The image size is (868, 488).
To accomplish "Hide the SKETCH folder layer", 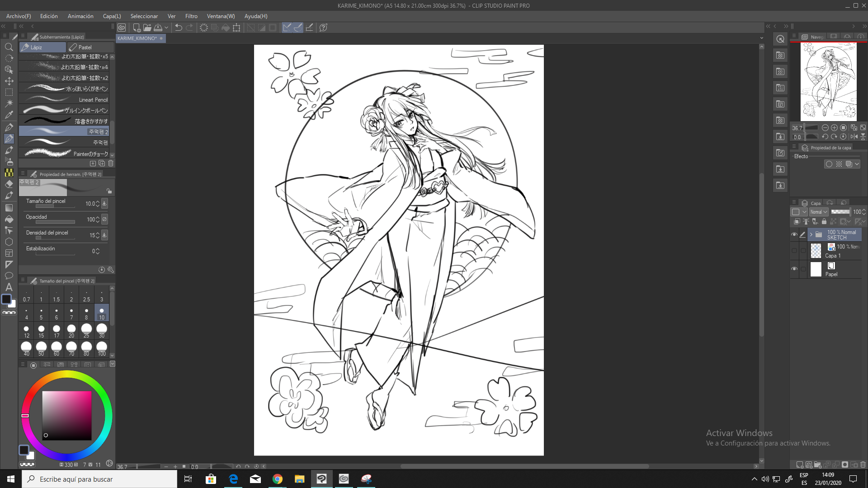I will pyautogui.click(x=794, y=235).
